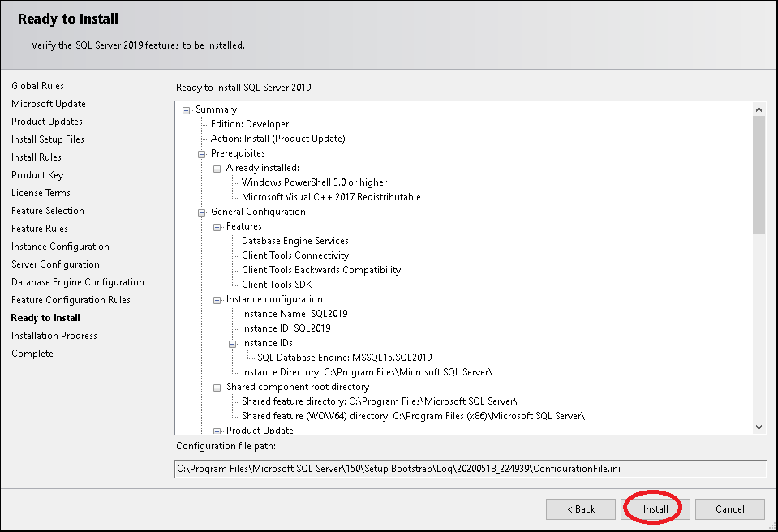Collapse the Instance configuration node

[x=217, y=300]
